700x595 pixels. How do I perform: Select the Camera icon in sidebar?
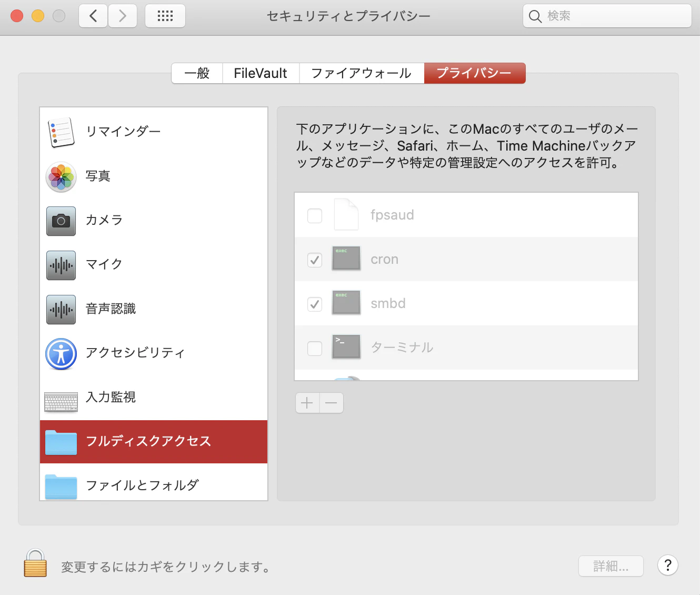point(61,221)
